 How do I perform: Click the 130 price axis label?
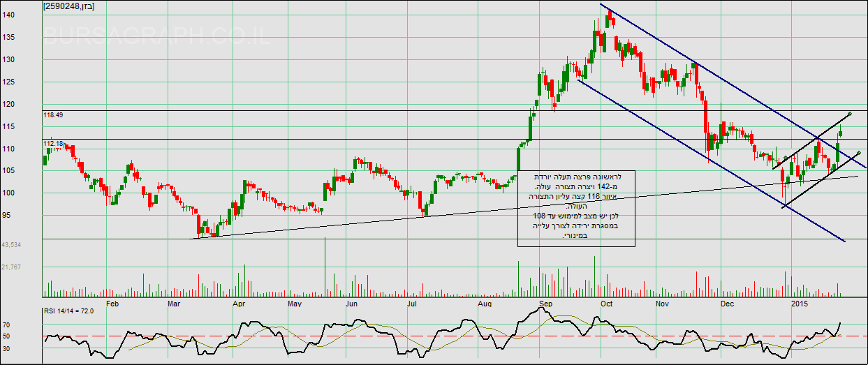[9, 59]
